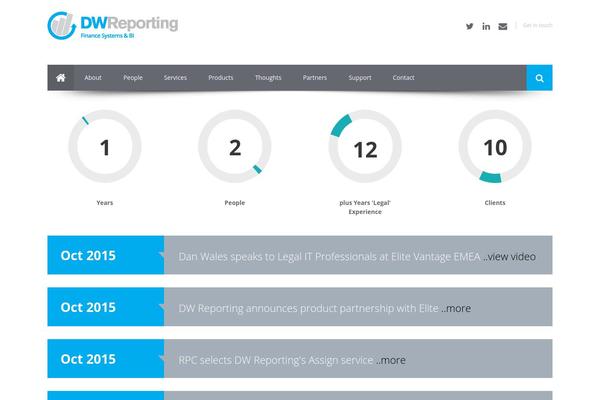This screenshot has width=600, height=400.
Task: Open the About menu item
Action: [x=93, y=78]
